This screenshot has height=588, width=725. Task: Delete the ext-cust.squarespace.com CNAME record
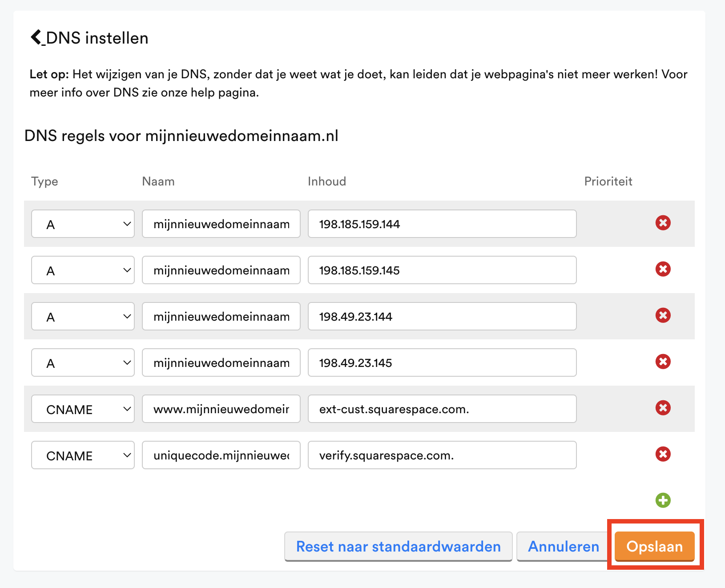coord(663,408)
